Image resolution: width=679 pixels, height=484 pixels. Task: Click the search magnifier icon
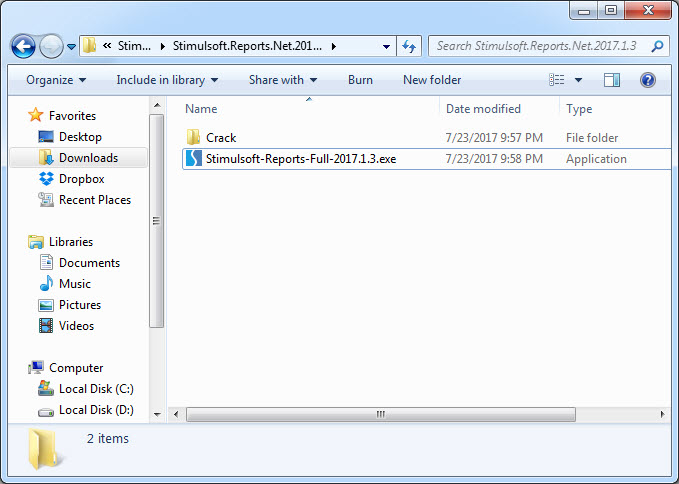point(657,46)
